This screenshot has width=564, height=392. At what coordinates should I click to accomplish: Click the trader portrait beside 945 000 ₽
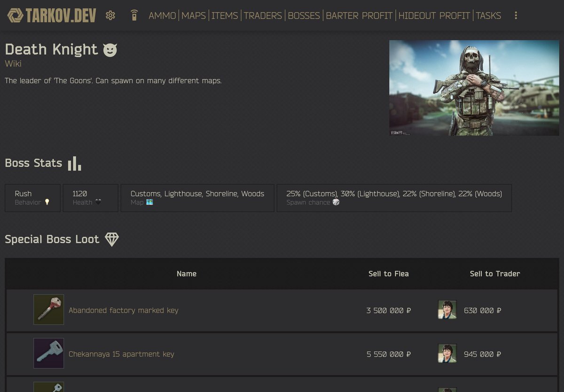(446, 353)
